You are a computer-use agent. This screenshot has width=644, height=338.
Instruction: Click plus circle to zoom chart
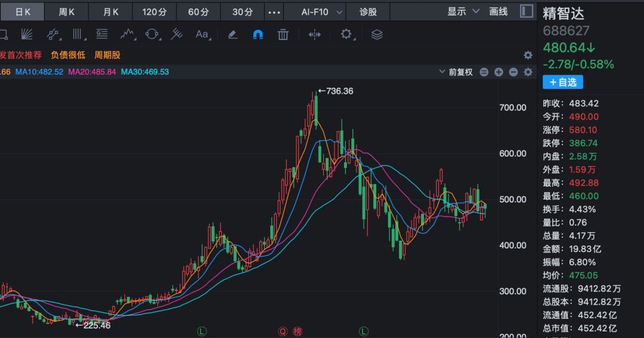[x=499, y=72]
